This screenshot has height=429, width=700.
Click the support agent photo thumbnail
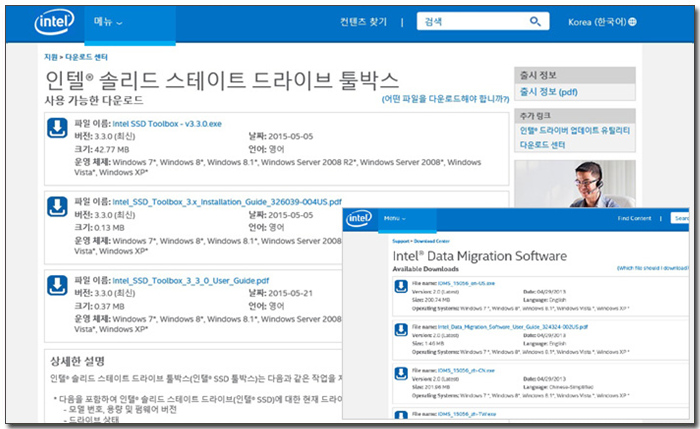(575, 183)
